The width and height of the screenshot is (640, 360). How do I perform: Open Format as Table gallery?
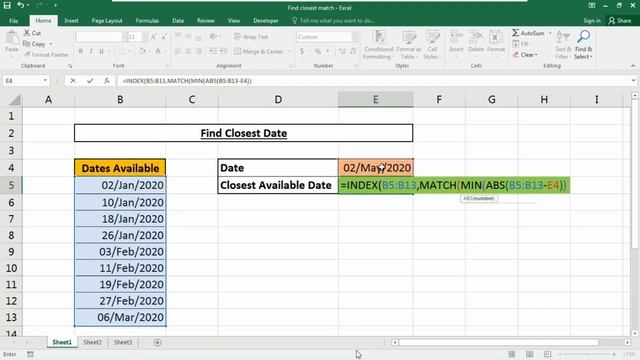point(409,45)
